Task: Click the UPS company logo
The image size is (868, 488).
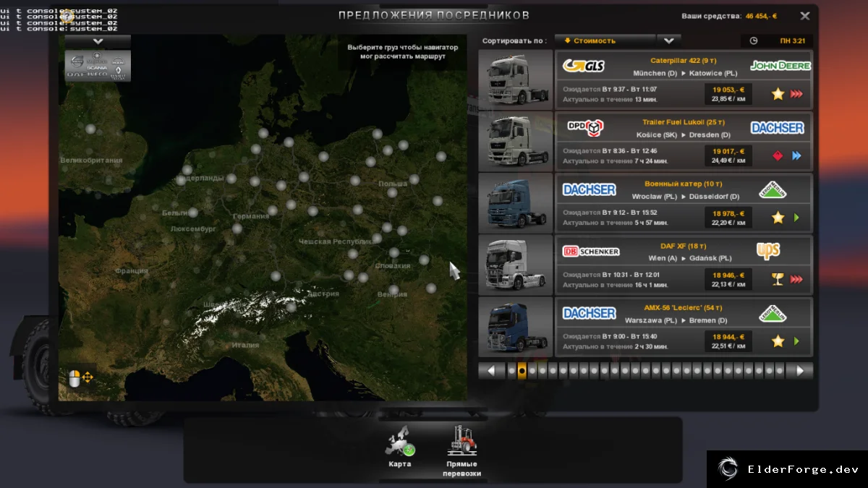Action: (x=768, y=251)
